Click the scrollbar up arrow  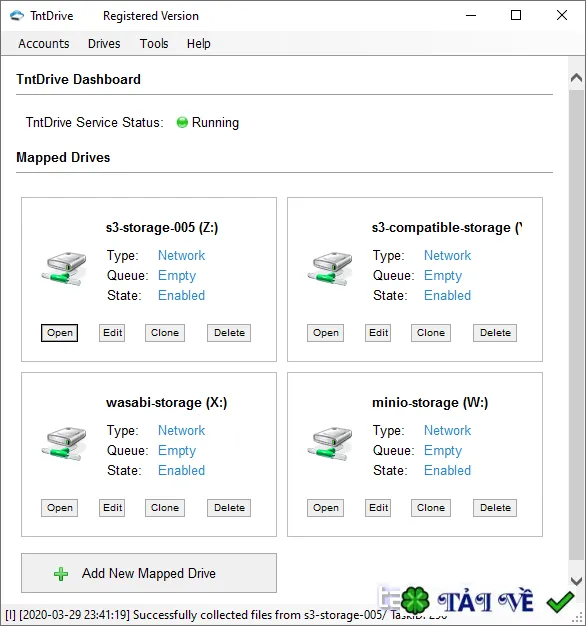(576, 77)
